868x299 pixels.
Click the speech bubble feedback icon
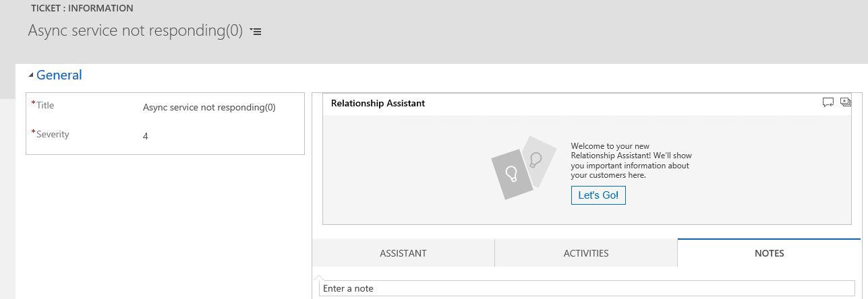tap(828, 102)
